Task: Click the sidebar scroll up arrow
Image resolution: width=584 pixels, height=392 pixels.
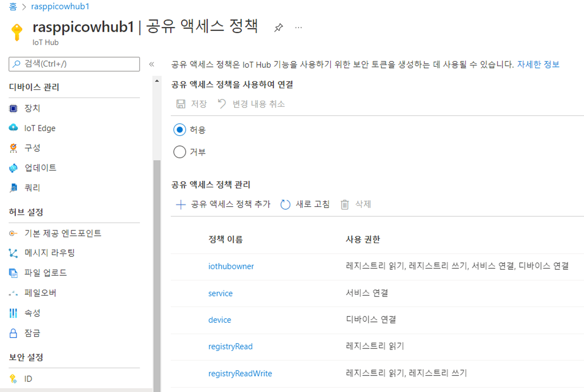Action: click(157, 81)
